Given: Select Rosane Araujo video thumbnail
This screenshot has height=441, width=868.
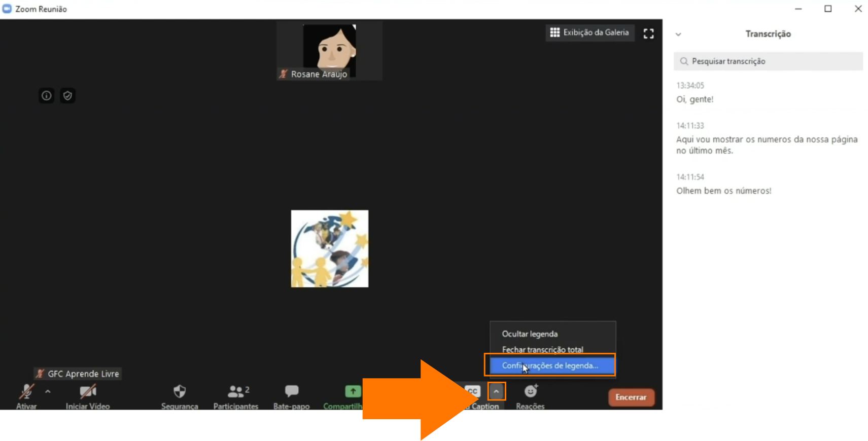Looking at the screenshot, I should coord(329,51).
